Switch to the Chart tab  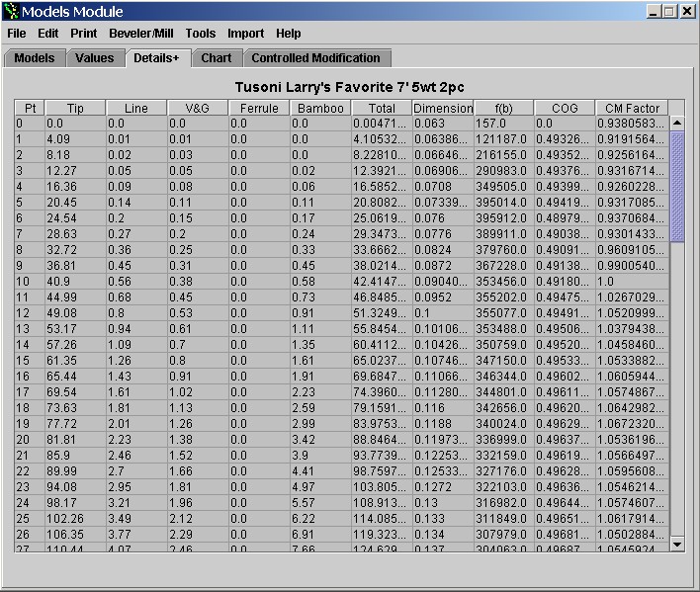pyautogui.click(x=216, y=58)
